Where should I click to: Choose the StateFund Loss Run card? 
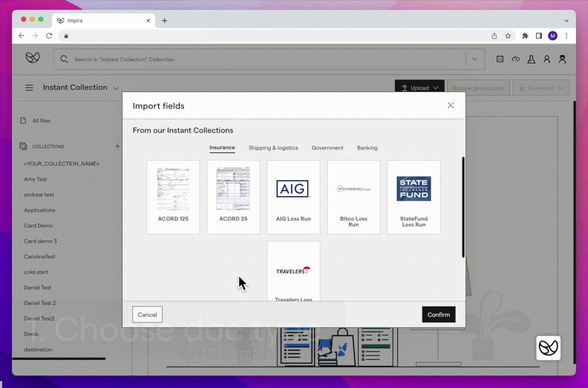414,197
